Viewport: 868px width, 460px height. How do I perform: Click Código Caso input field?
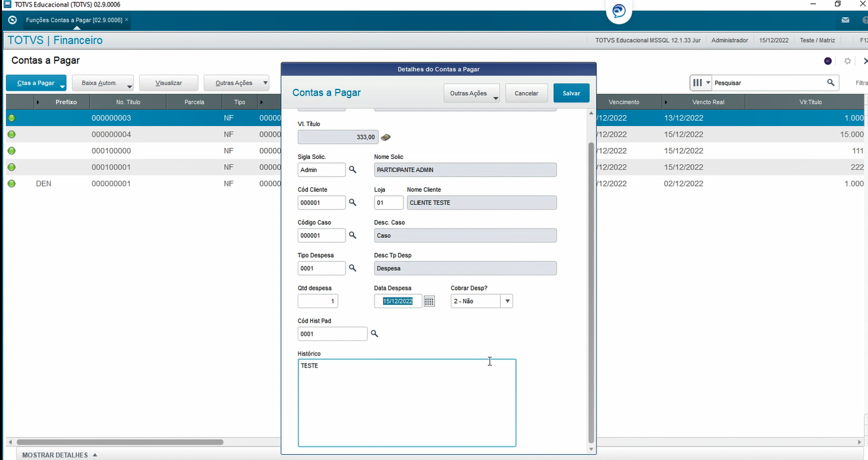[x=321, y=235]
